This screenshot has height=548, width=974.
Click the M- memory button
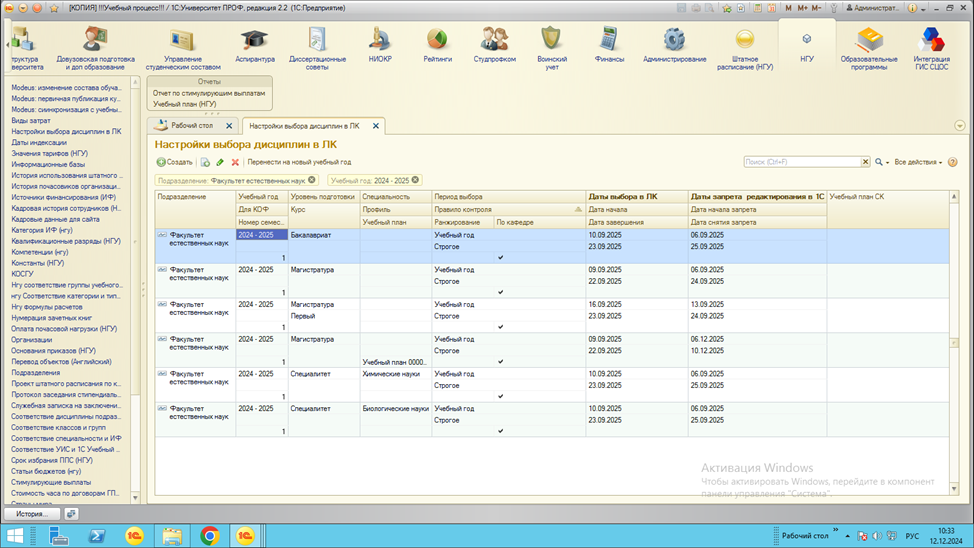[816, 8]
